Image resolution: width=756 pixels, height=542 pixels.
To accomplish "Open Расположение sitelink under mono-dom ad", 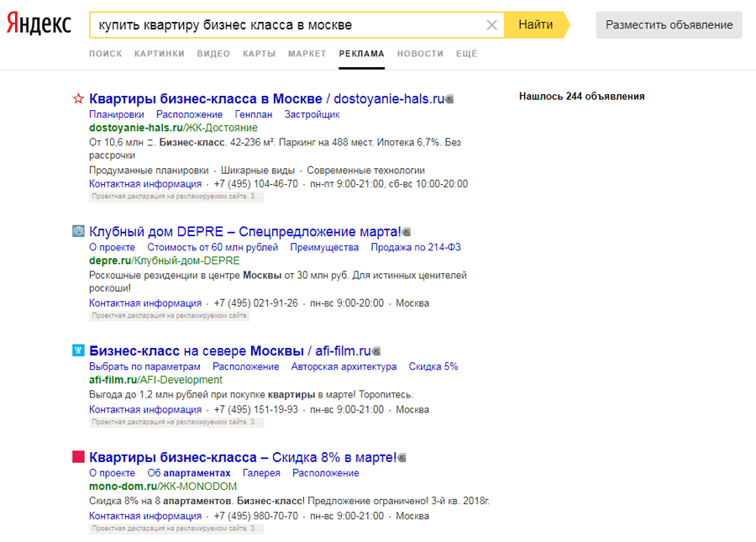I will 325,472.
